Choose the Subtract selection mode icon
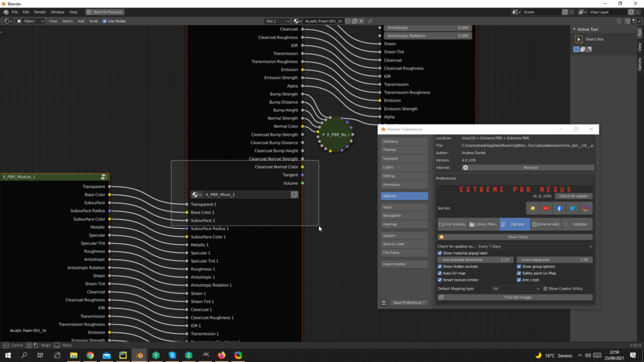 click(x=589, y=49)
